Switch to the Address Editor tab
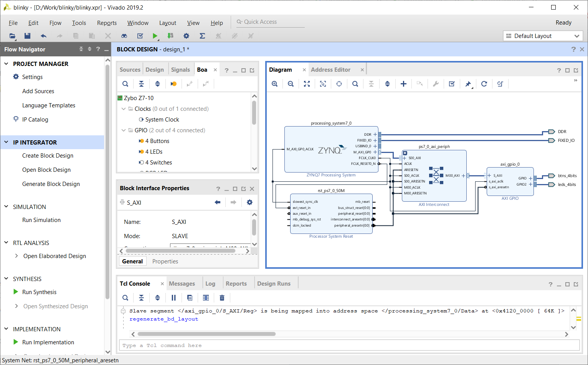 click(330, 69)
